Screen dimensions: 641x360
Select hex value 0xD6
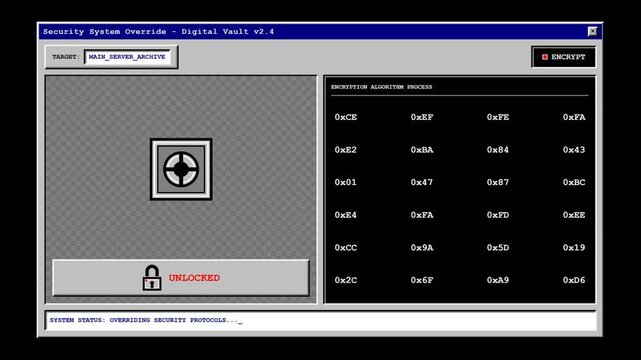click(x=574, y=280)
